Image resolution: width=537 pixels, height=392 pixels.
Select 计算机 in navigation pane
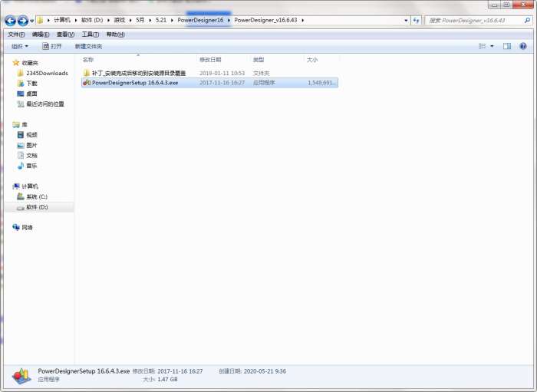tap(30, 186)
